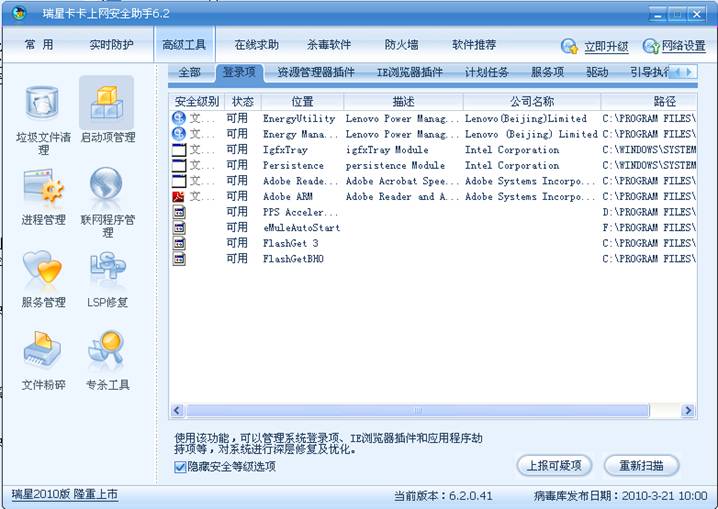Toggle the 隐藏安全等级选项 checkbox

click(180, 466)
